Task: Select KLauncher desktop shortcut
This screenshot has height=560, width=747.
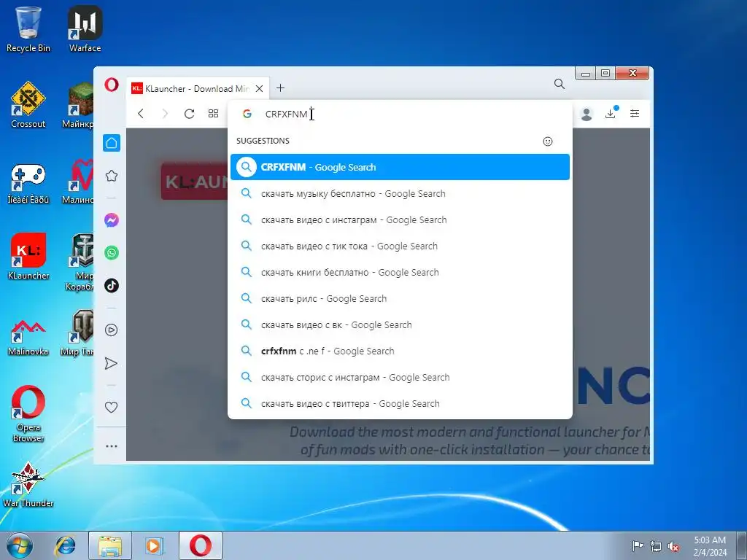Action: tap(28, 256)
